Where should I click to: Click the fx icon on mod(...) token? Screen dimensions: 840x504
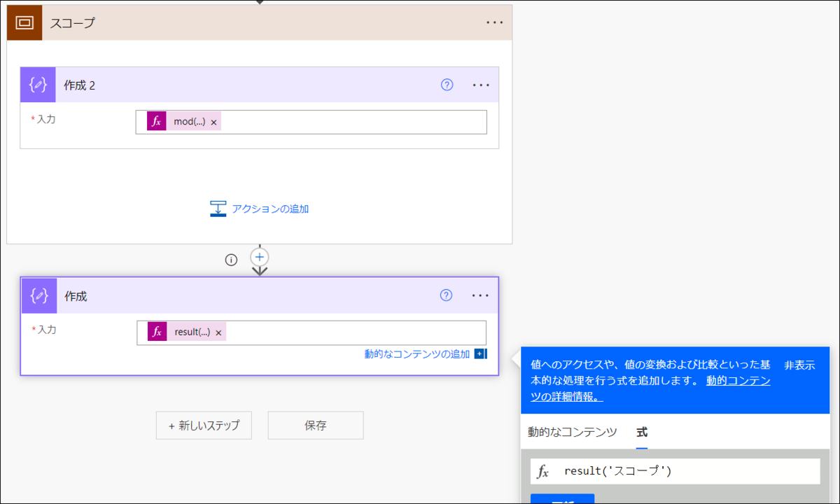point(157,121)
